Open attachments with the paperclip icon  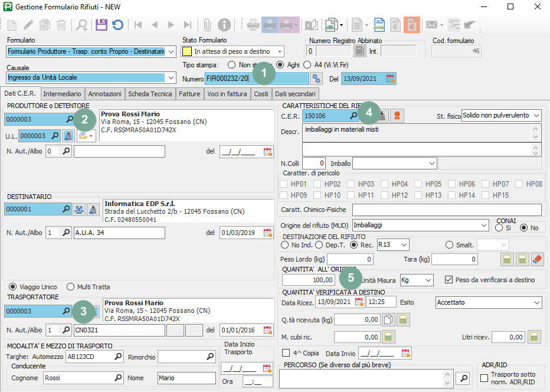point(207,25)
